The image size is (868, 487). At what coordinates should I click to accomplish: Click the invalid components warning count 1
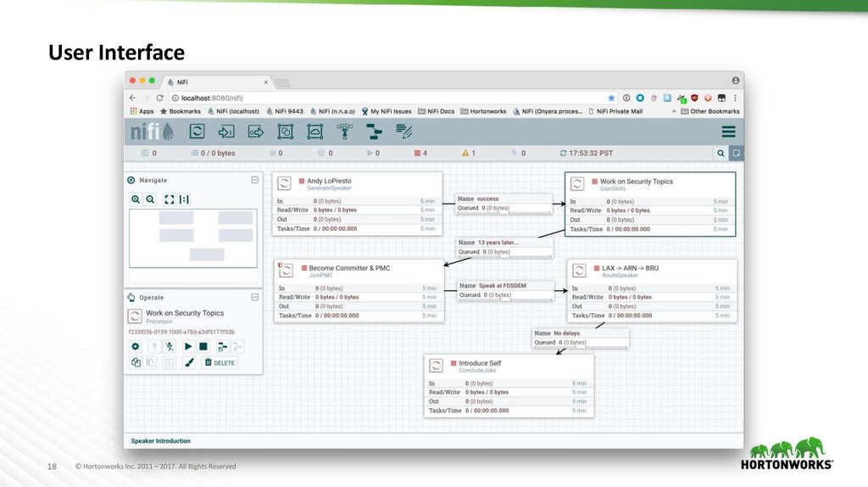pos(468,153)
